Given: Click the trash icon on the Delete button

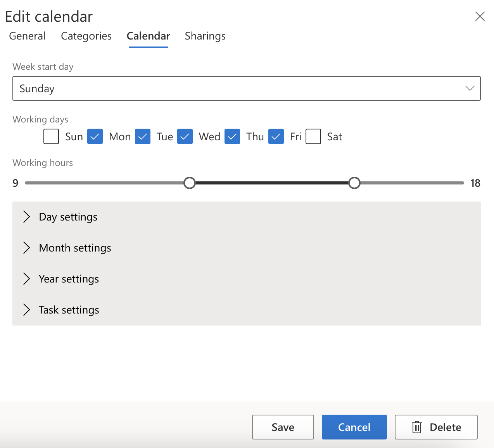Looking at the screenshot, I should (417, 427).
